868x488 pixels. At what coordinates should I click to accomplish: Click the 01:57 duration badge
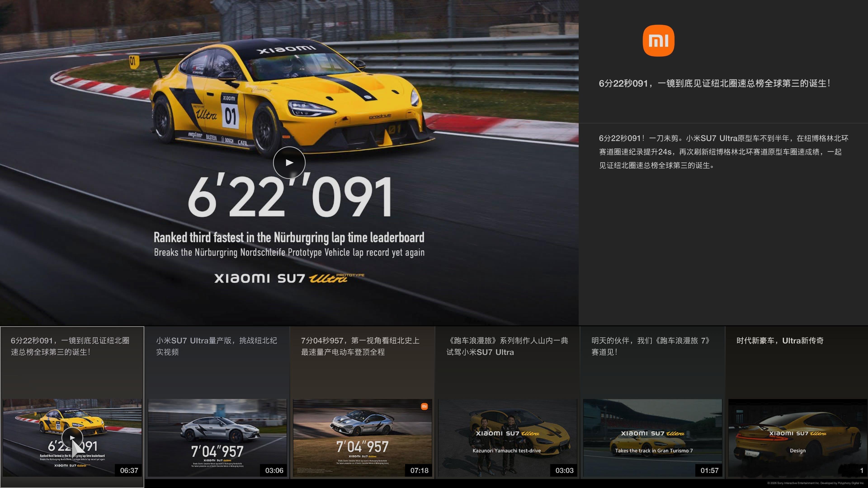pos(709,470)
